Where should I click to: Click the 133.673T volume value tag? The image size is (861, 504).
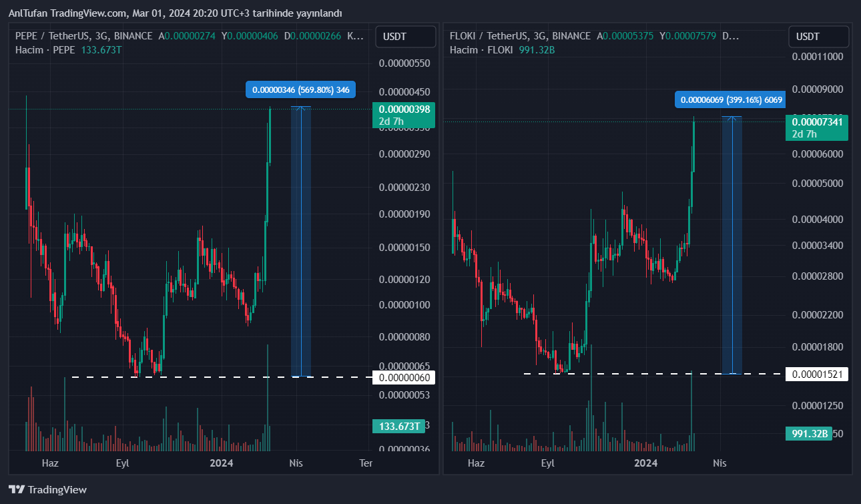(x=399, y=427)
